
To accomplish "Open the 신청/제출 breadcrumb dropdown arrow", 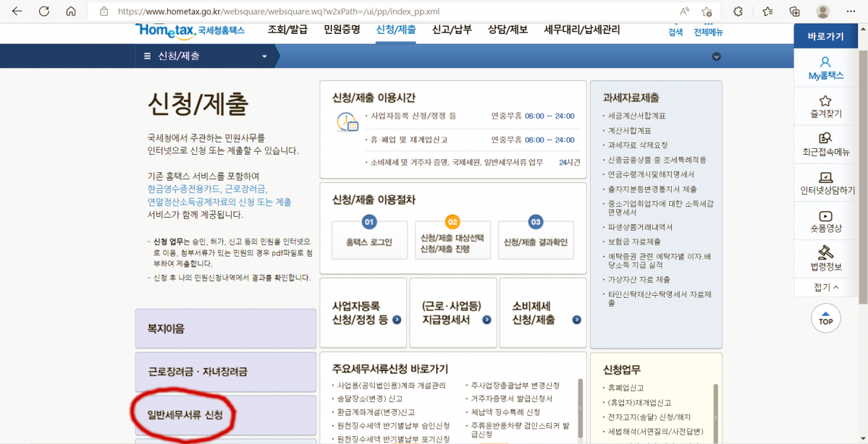I will click(x=264, y=55).
